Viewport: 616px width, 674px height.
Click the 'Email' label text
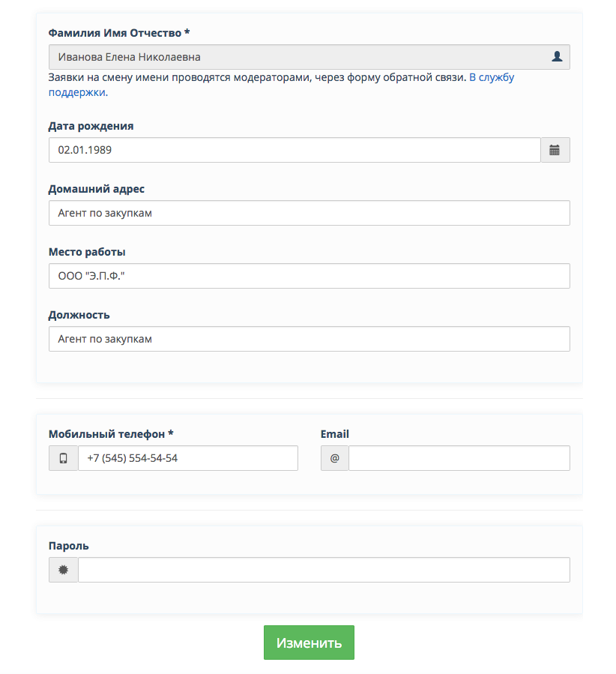334,434
